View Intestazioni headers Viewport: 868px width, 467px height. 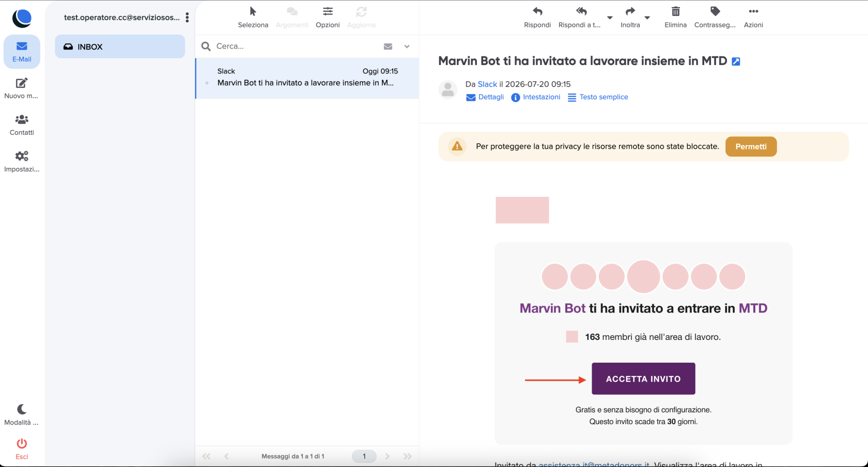[536, 97]
